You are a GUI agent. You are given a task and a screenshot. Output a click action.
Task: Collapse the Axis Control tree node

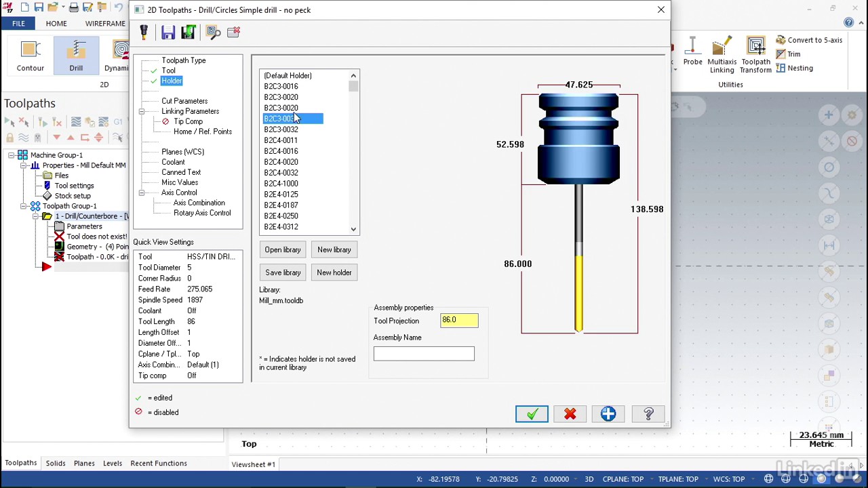coord(142,192)
